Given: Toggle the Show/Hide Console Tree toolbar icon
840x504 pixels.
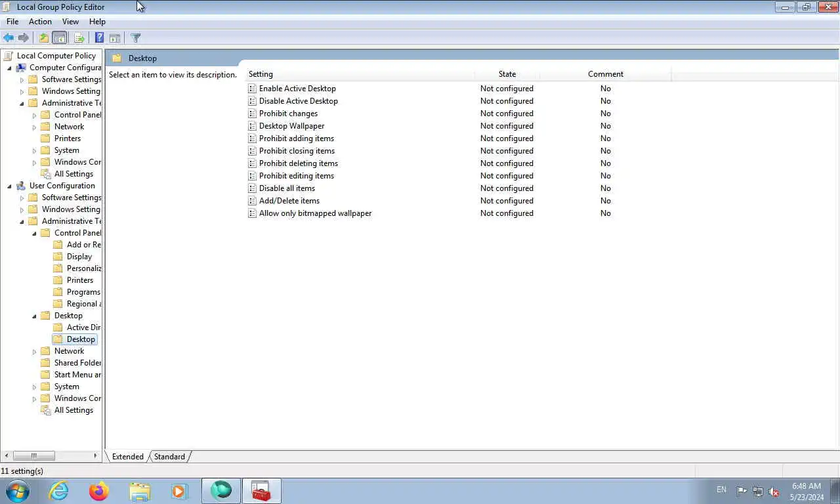Looking at the screenshot, I should click(x=60, y=38).
